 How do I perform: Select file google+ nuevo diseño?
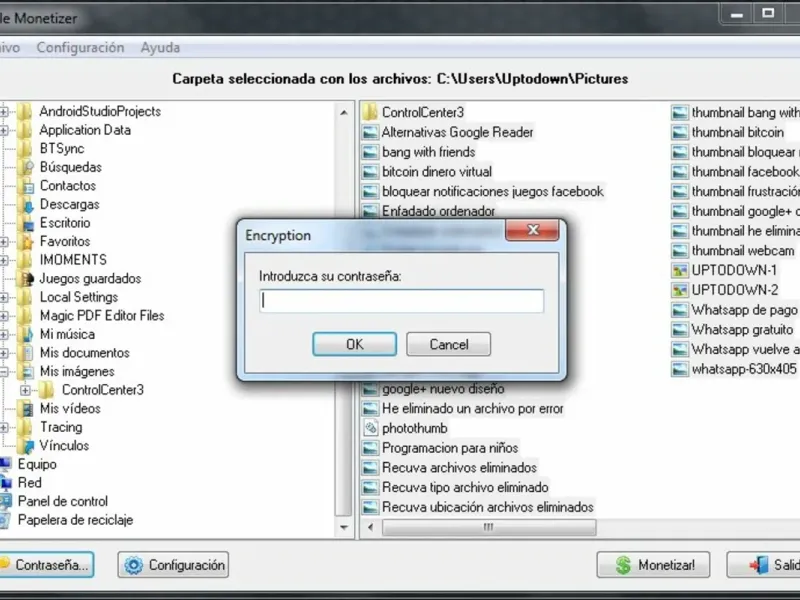pyautogui.click(x=443, y=389)
